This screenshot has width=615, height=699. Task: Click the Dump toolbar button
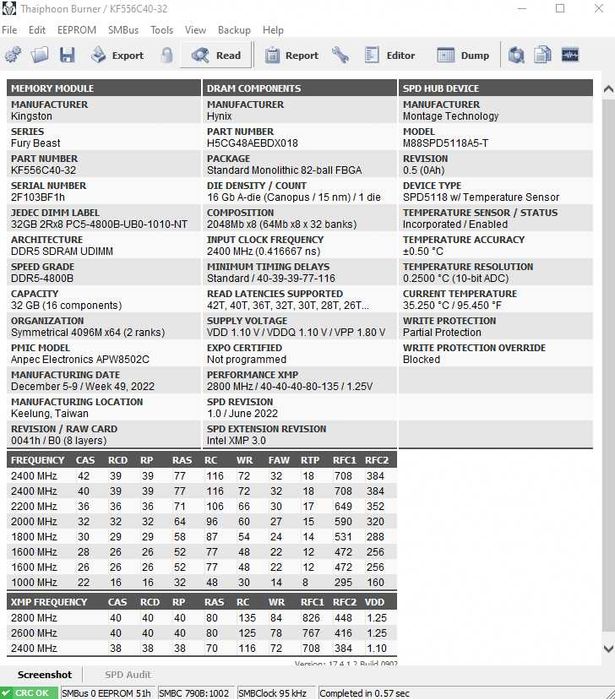[x=463, y=55]
